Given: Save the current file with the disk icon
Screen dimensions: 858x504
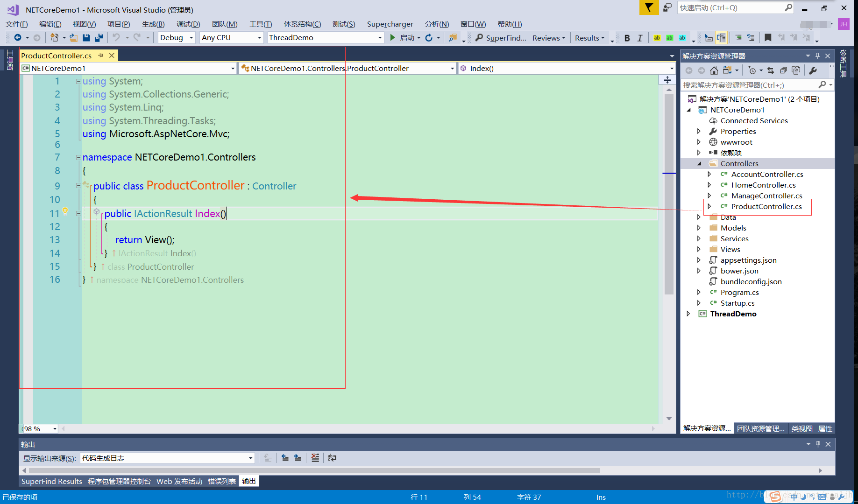Looking at the screenshot, I should point(86,37).
